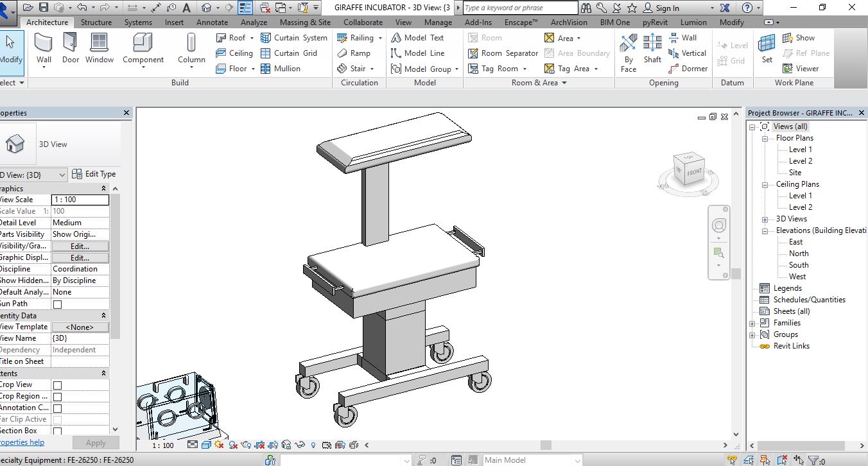
Task: Enable the Sun Path checkbox
Action: tap(57, 304)
